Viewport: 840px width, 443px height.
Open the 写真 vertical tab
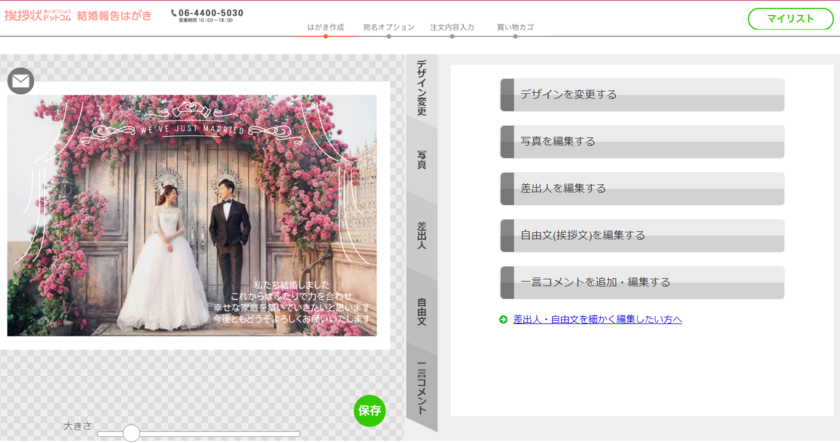[x=422, y=160]
